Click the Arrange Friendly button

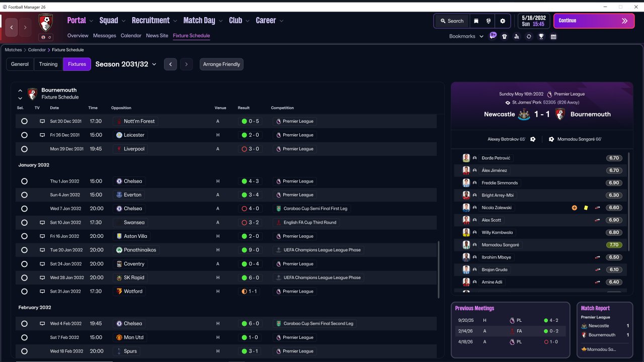[x=221, y=64]
